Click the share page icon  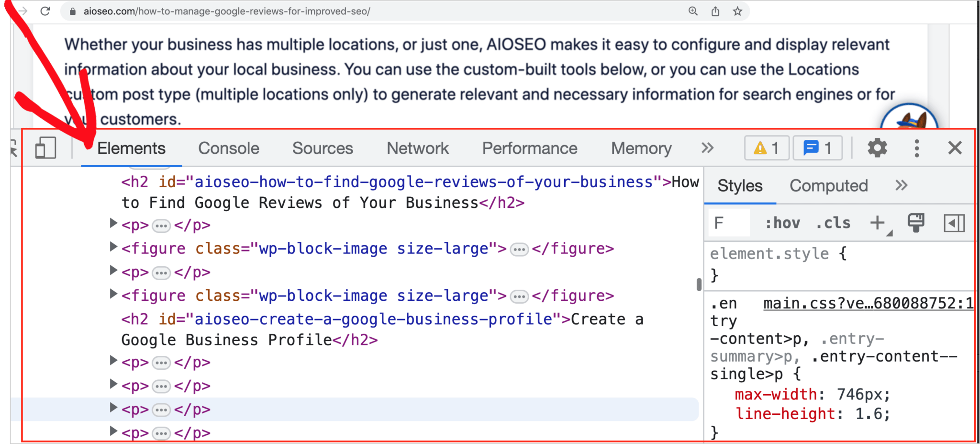pyautogui.click(x=715, y=11)
